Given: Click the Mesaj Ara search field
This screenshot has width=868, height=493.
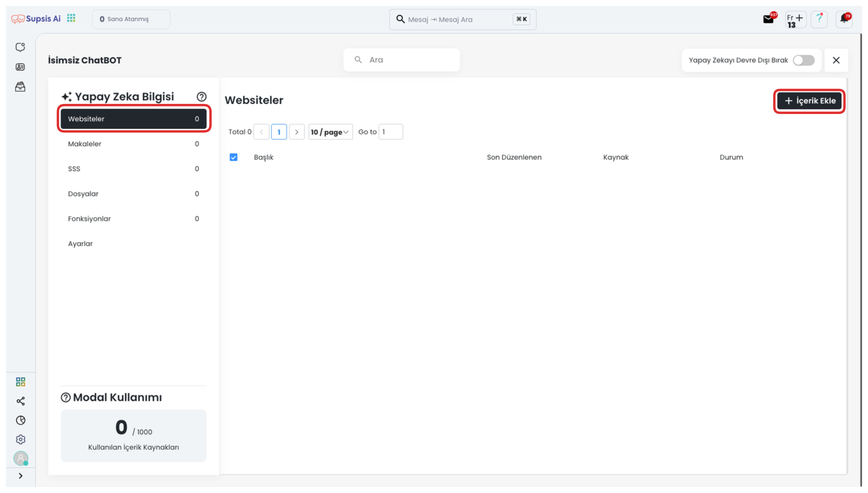Looking at the screenshot, I should (x=463, y=19).
